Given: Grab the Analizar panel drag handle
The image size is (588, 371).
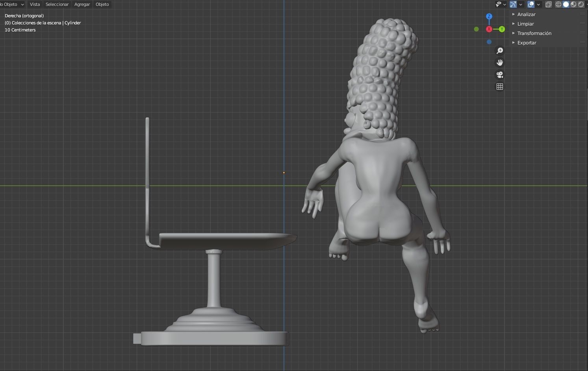Looking at the screenshot, I should tap(582, 14).
